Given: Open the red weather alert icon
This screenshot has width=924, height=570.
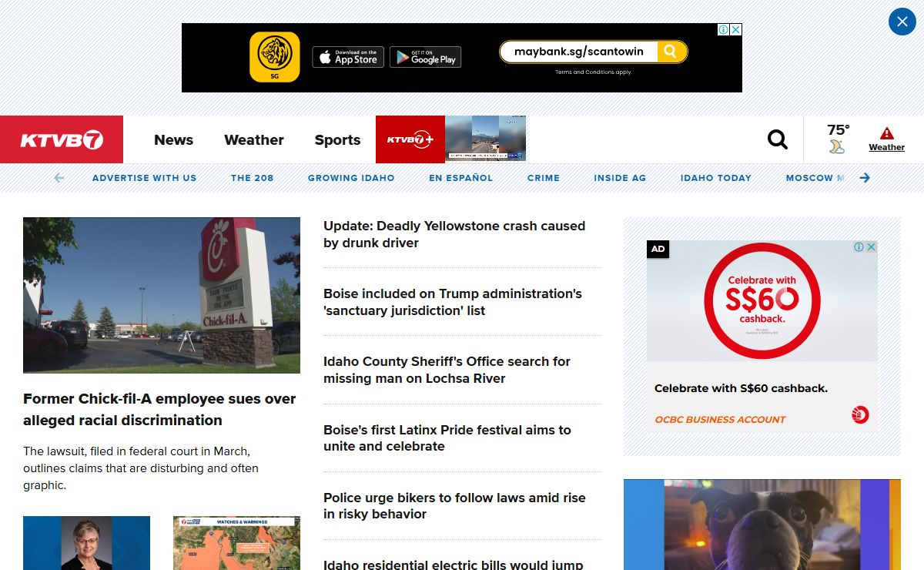Looking at the screenshot, I should coord(887,133).
